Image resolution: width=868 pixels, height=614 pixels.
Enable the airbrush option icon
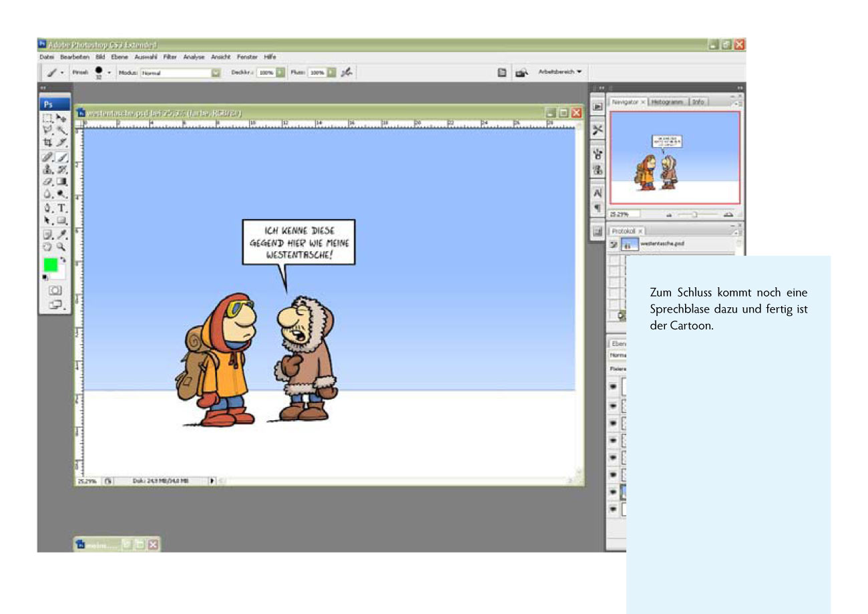(347, 72)
